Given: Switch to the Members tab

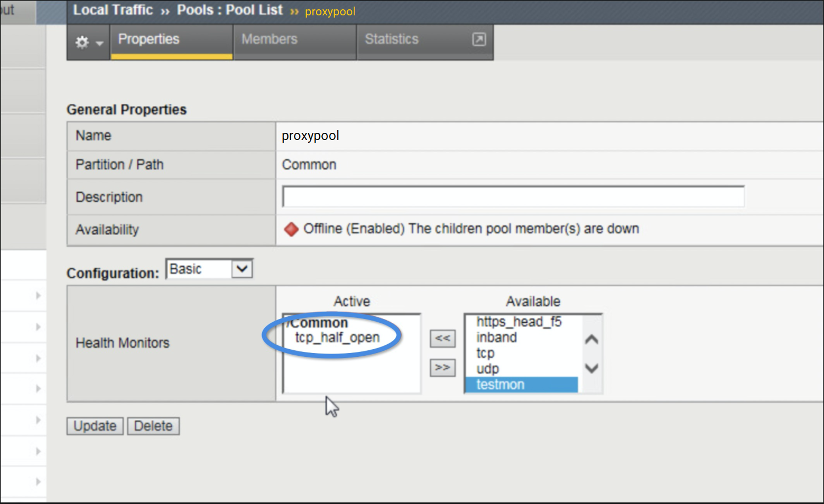Looking at the screenshot, I should click(295, 41).
